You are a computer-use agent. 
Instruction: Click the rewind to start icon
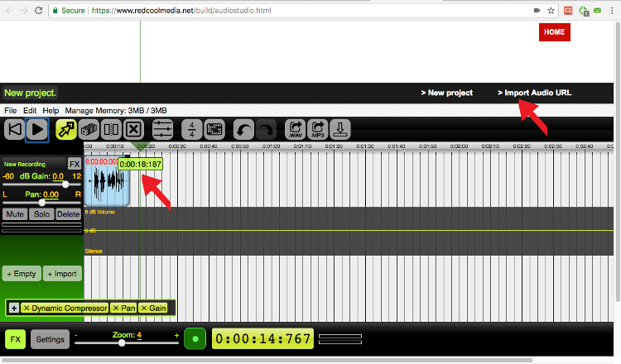click(14, 130)
